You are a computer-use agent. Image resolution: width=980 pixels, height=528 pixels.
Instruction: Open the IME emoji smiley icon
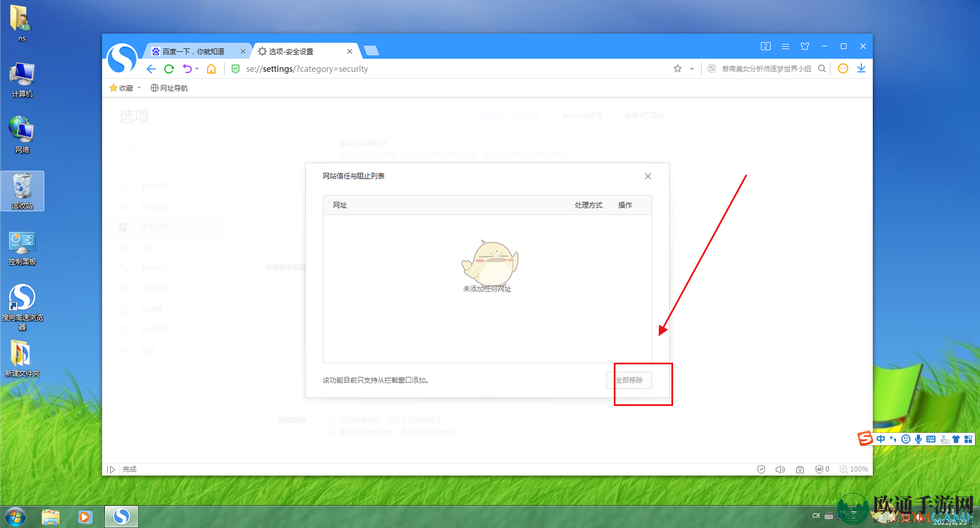pos(906,439)
